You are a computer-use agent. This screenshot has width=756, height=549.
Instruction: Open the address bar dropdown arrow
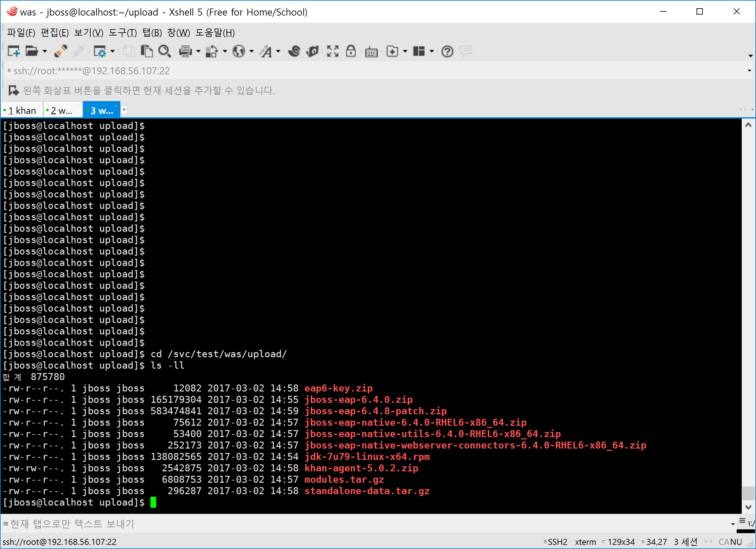(749, 71)
